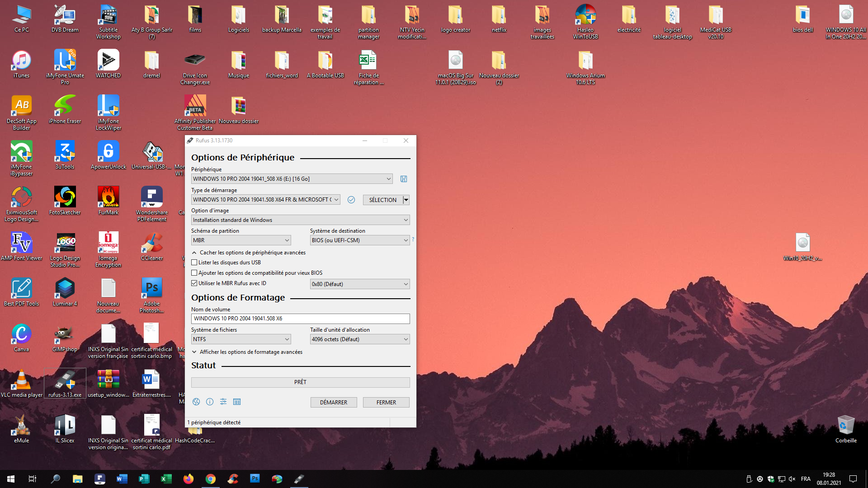868x488 pixels.
Task: Open Rufus language globe icon
Action: pyautogui.click(x=196, y=402)
